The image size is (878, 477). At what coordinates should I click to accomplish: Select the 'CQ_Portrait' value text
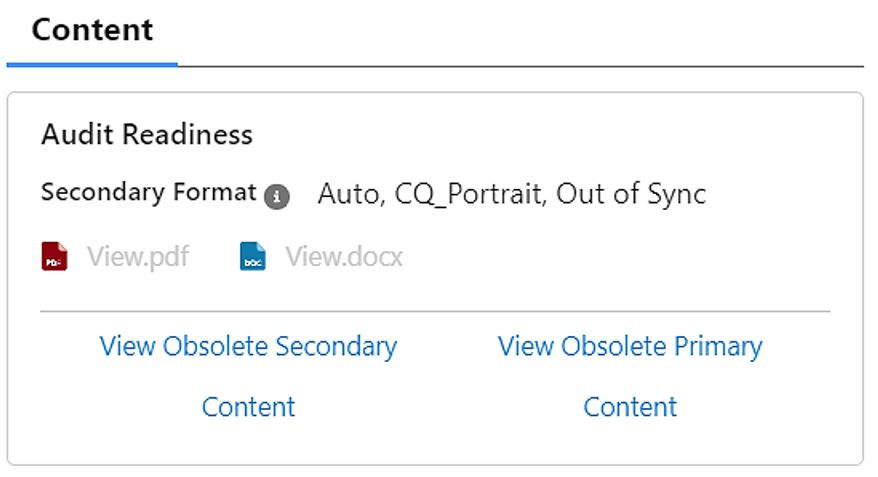[469, 193]
